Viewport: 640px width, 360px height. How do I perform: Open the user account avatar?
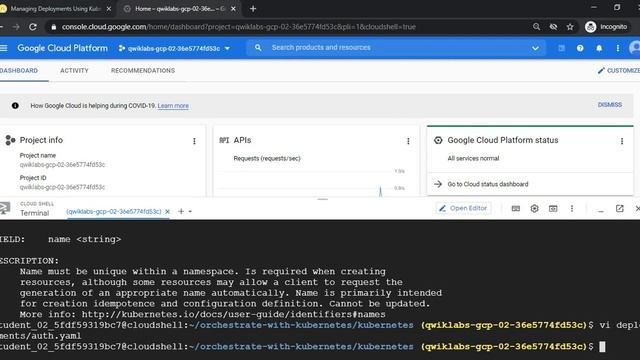pos(635,48)
